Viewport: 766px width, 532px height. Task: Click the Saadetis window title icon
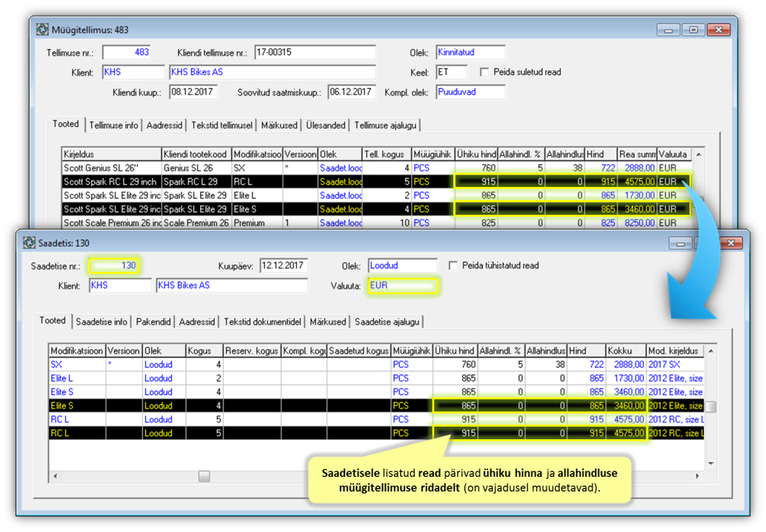[29, 243]
